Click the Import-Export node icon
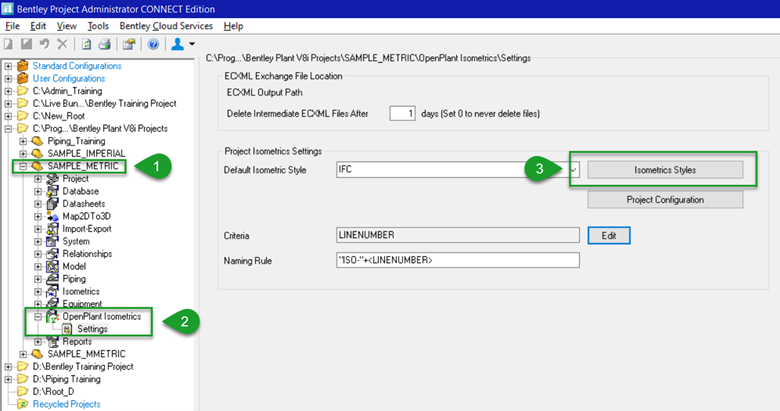This screenshot has height=411, width=780. tap(52, 229)
